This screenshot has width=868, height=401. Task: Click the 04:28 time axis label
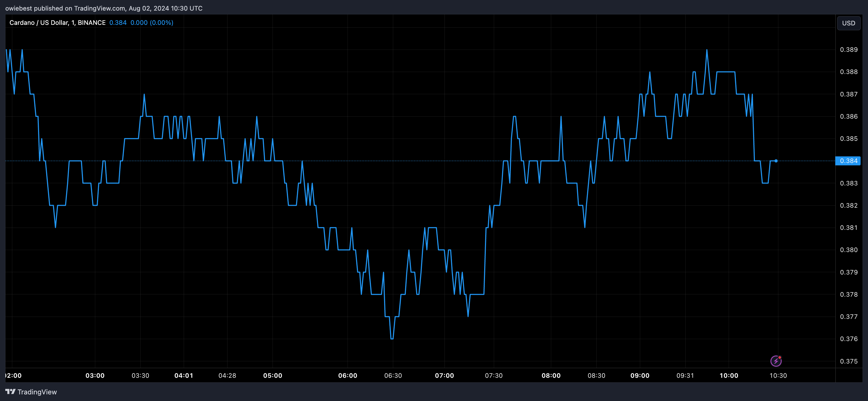coord(227,375)
